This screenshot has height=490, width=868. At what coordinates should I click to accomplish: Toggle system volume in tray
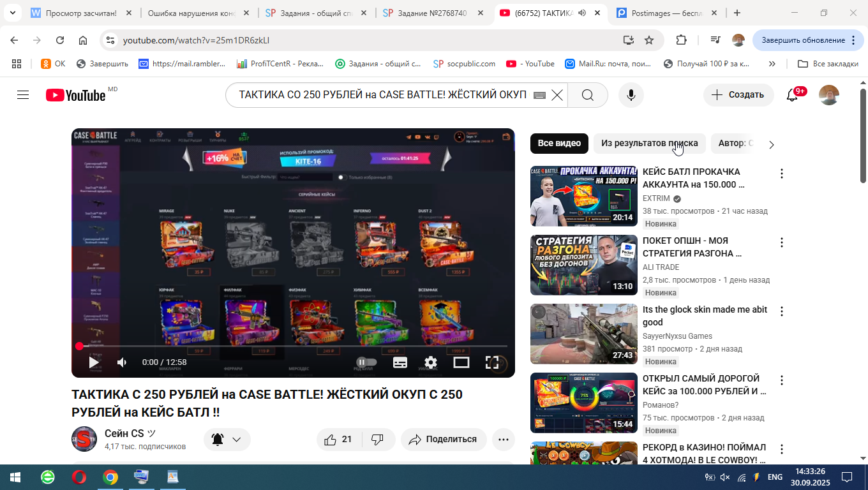point(725,477)
